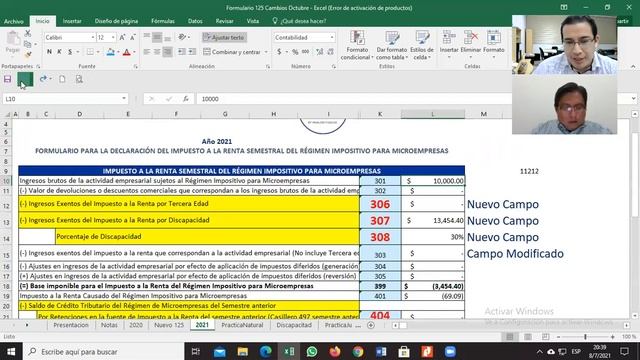This screenshot has height=360, width=640.
Task: Open Formato condicional menu
Action: point(357,45)
